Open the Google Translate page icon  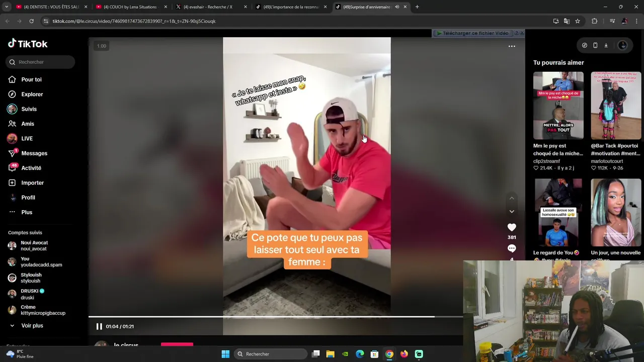click(567, 21)
